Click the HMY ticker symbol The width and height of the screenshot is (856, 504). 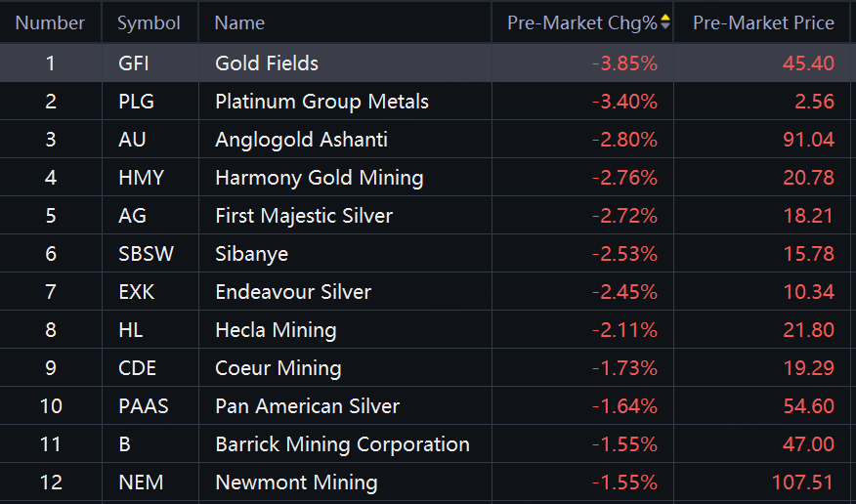pyautogui.click(x=141, y=178)
